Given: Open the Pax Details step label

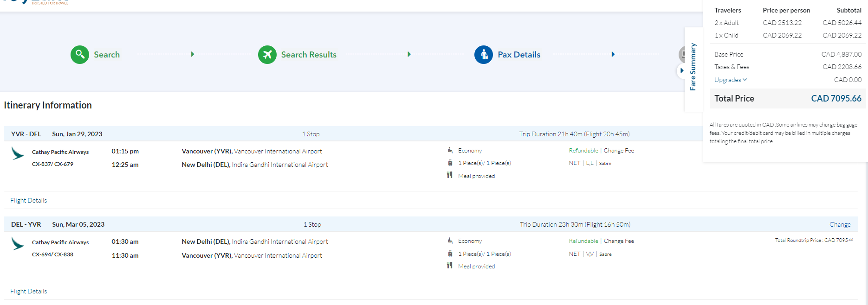Looking at the screenshot, I should pos(519,55).
